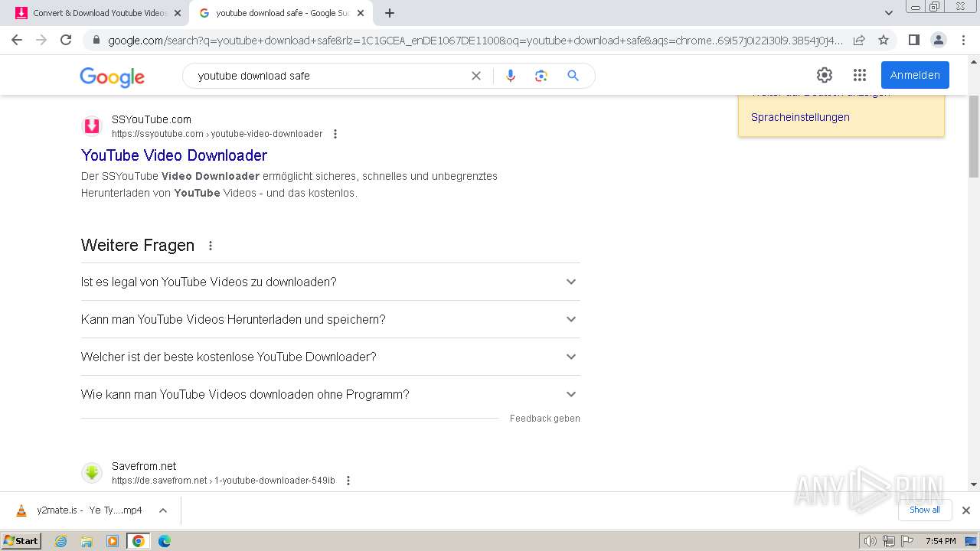Go back to the previous page
This screenshot has width=980, height=551.
coord(17,40)
